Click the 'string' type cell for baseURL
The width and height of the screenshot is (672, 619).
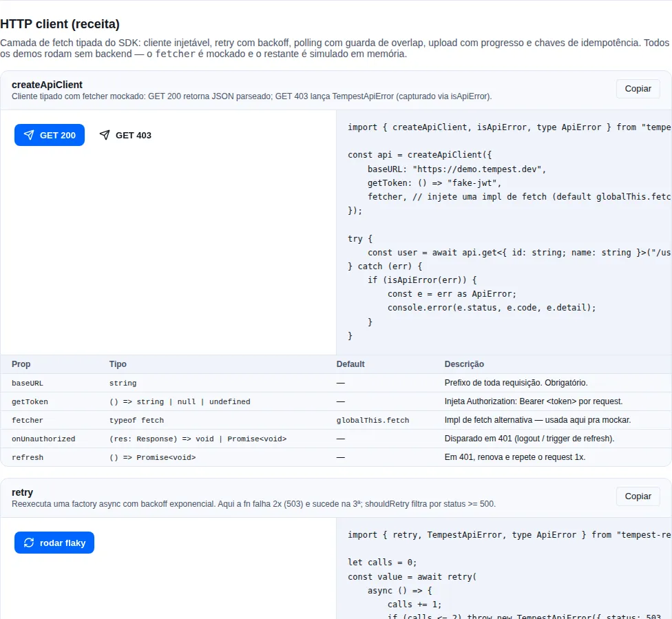pos(123,384)
